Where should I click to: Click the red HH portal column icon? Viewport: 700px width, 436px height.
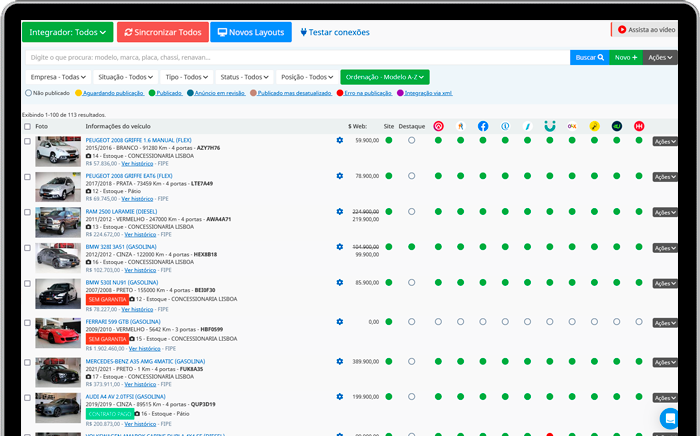click(638, 126)
